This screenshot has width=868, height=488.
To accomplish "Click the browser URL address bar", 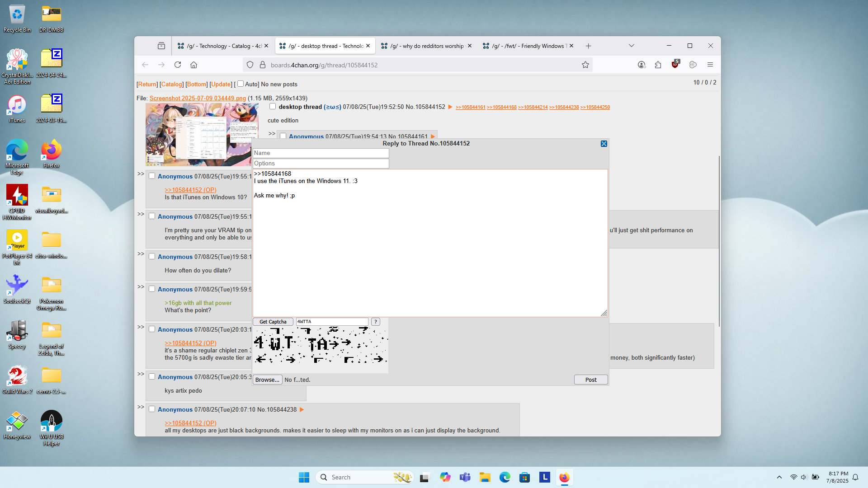I will [x=418, y=65].
